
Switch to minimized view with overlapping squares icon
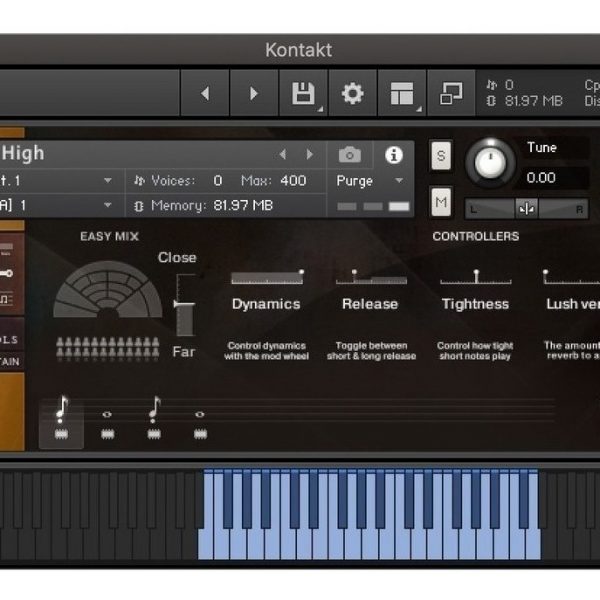[451, 93]
